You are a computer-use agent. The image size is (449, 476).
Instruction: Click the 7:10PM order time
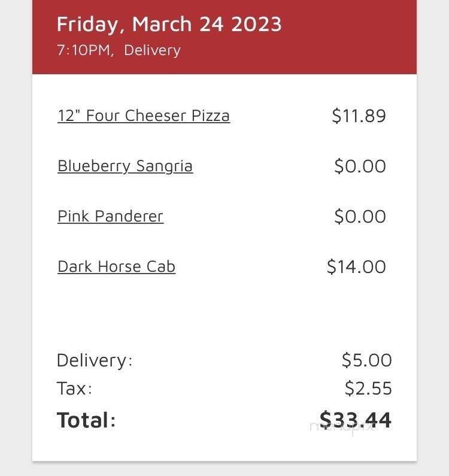click(83, 50)
